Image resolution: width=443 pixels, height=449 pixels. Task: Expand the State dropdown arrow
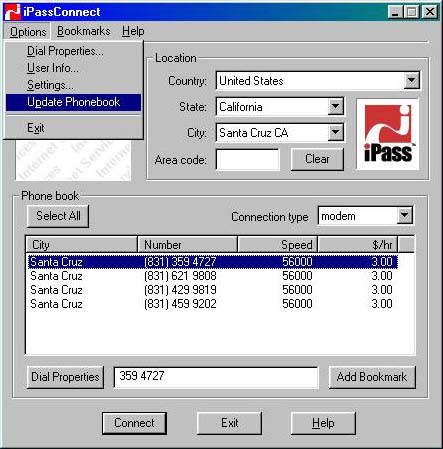click(335, 107)
